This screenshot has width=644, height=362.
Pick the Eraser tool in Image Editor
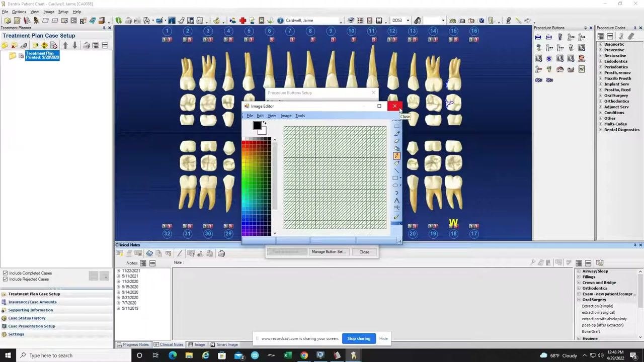coord(396,141)
